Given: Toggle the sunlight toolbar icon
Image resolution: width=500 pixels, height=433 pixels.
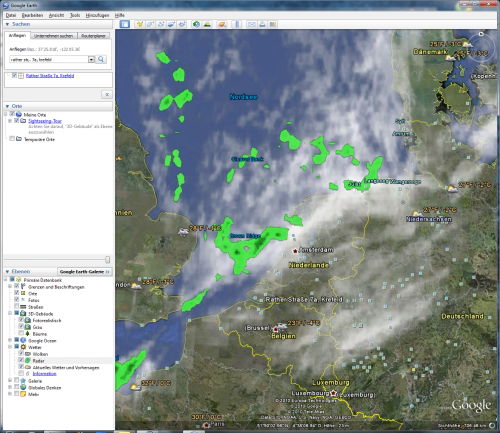Looking at the screenshot, I should (x=207, y=24).
